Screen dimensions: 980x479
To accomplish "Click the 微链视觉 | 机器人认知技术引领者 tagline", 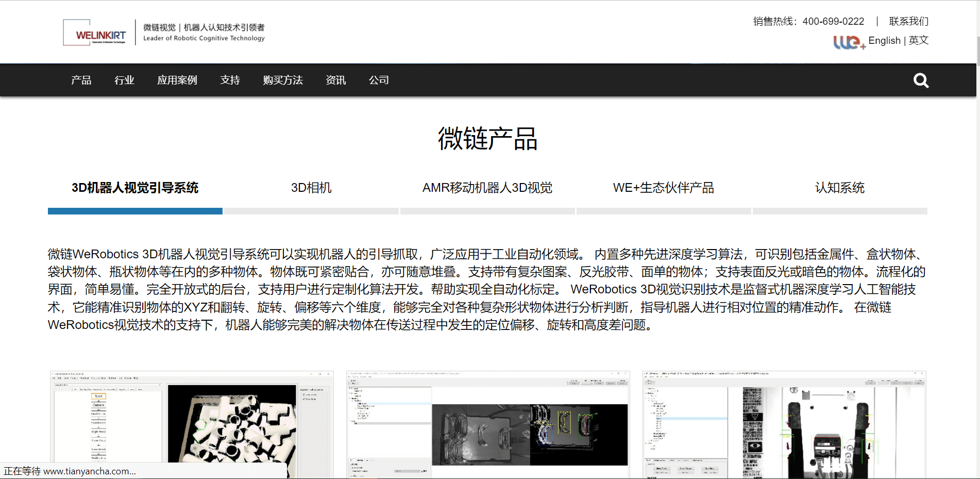I will [x=204, y=27].
